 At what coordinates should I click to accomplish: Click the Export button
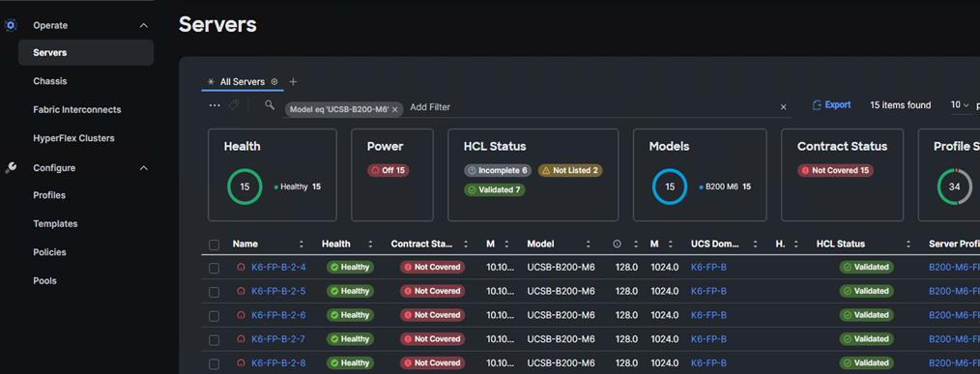pos(831,105)
